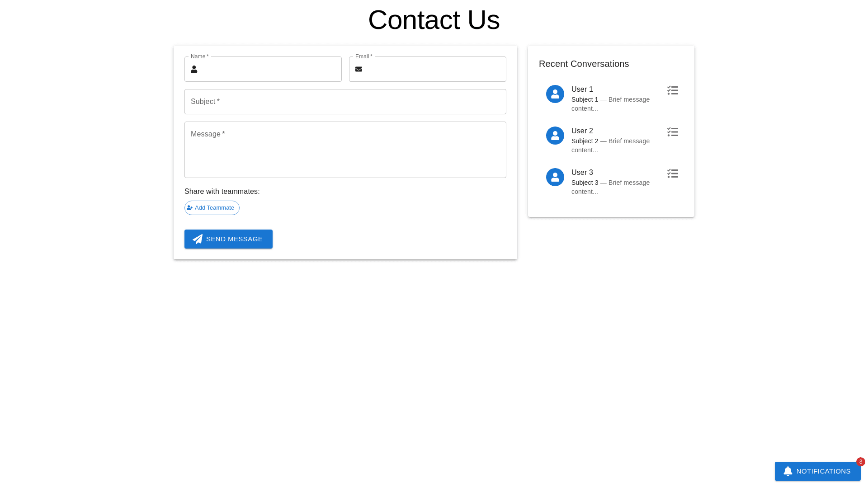Click the red notification count badge
The width and height of the screenshot is (868, 488).
(x=860, y=462)
